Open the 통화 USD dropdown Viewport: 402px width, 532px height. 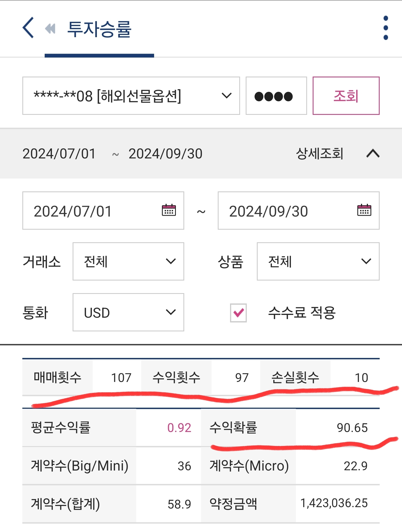click(128, 312)
